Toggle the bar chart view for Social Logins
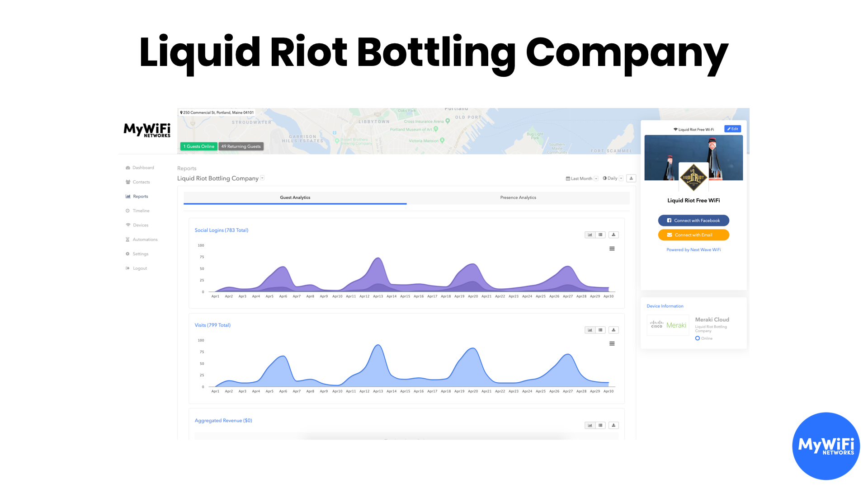Screen dimensions: 868x488 [x=591, y=234]
